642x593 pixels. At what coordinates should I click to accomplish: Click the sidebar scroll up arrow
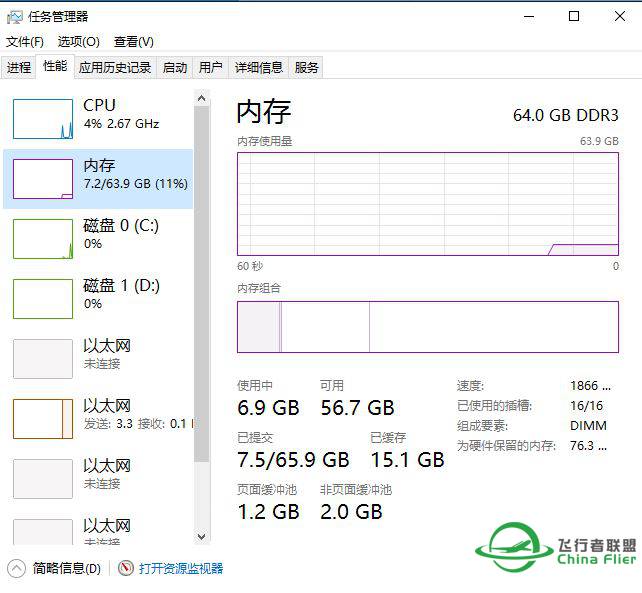[x=201, y=98]
